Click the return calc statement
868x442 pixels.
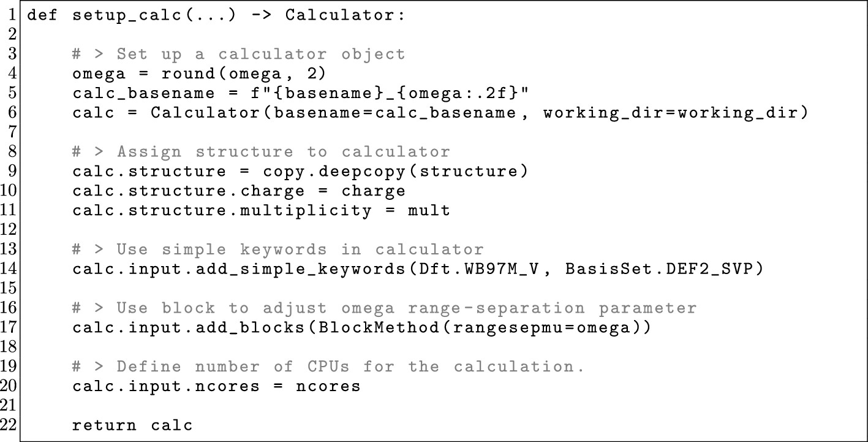pyautogui.click(x=132, y=425)
